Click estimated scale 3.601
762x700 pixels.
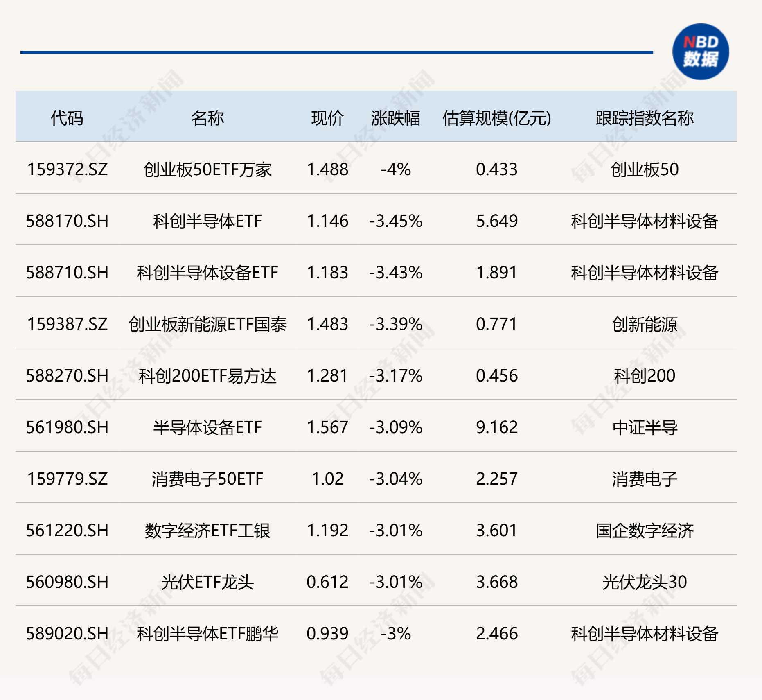click(x=497, y=531)
